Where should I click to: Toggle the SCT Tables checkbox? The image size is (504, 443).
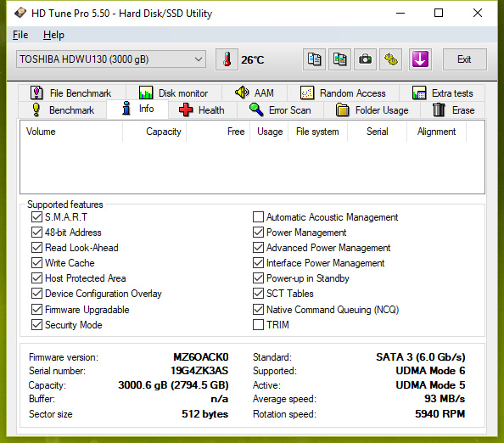coord(258,293)
